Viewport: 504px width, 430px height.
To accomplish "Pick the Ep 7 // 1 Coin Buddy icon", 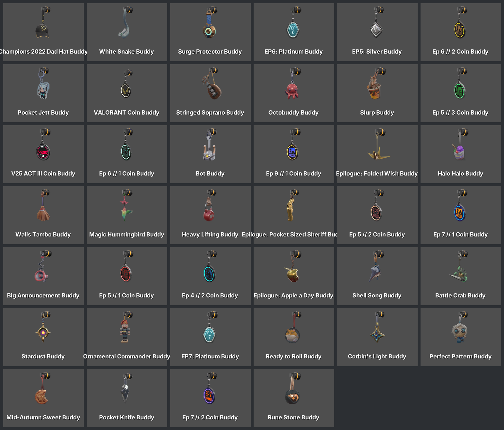I will 460,205.
